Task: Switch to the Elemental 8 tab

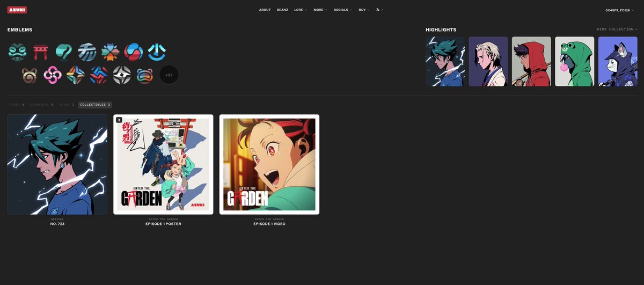Action: click(x=41, y=105)
